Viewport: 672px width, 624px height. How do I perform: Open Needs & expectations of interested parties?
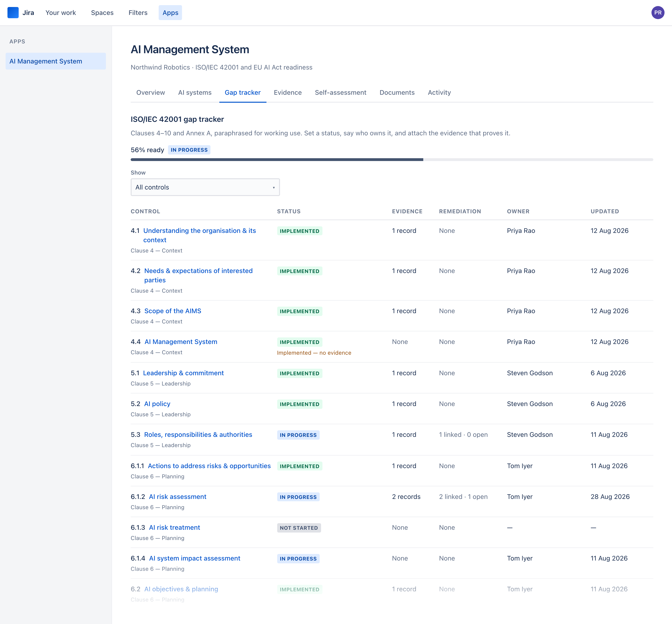pos(198,276)
